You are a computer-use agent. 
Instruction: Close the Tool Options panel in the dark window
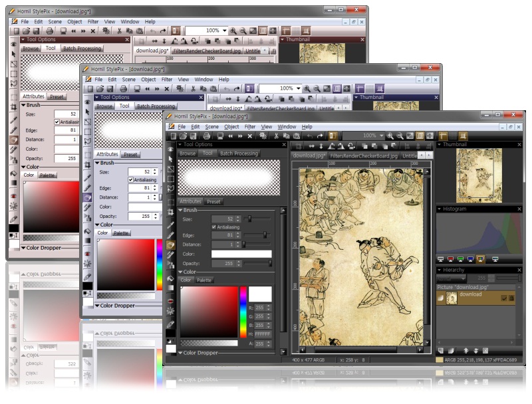coord(285,144)
